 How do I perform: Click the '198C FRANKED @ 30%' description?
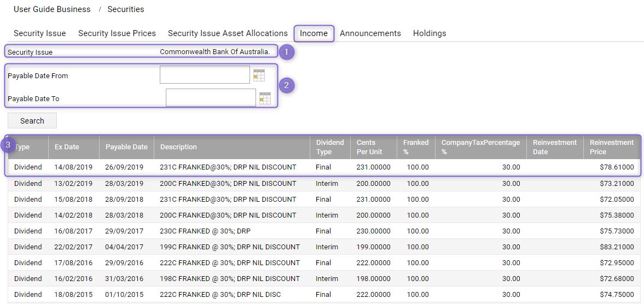point(230,279)
